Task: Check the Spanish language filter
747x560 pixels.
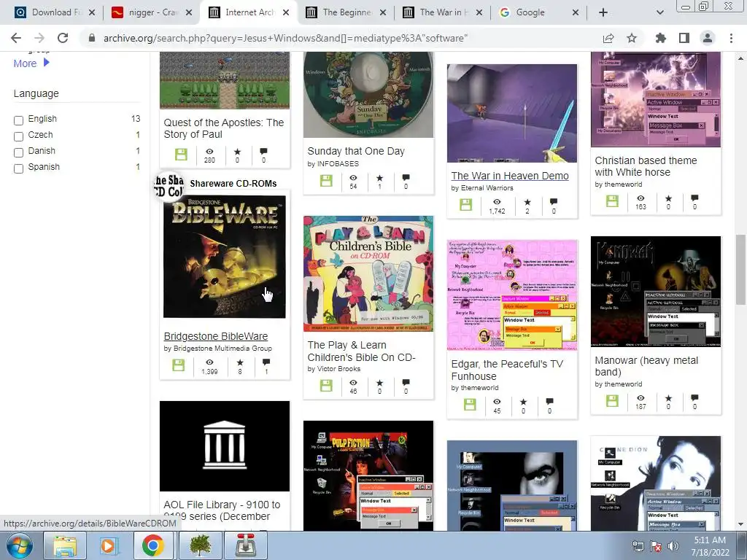Action: [x=18, y=168]
